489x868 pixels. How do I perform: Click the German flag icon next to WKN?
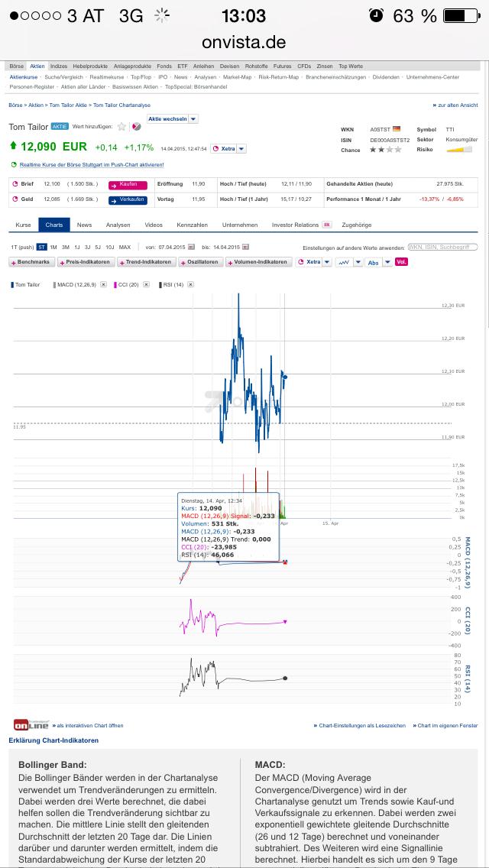pos(396,129)
